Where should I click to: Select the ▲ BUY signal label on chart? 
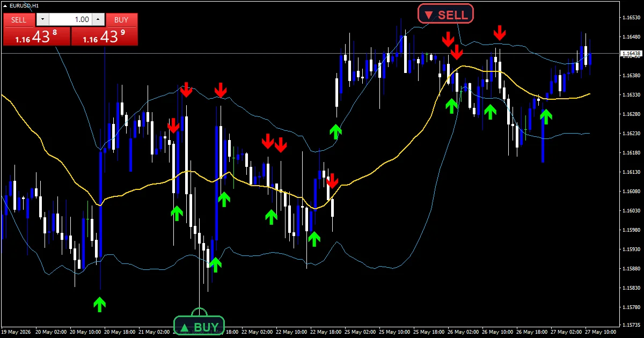click(x=199, y=327)
